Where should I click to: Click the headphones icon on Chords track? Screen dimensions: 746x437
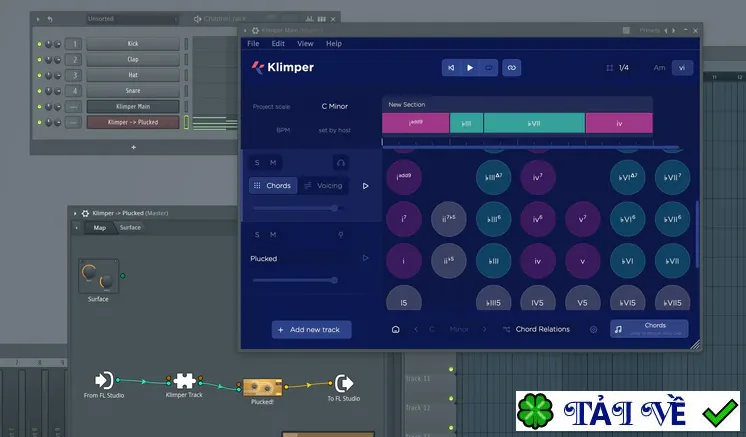tap(341, 163)
